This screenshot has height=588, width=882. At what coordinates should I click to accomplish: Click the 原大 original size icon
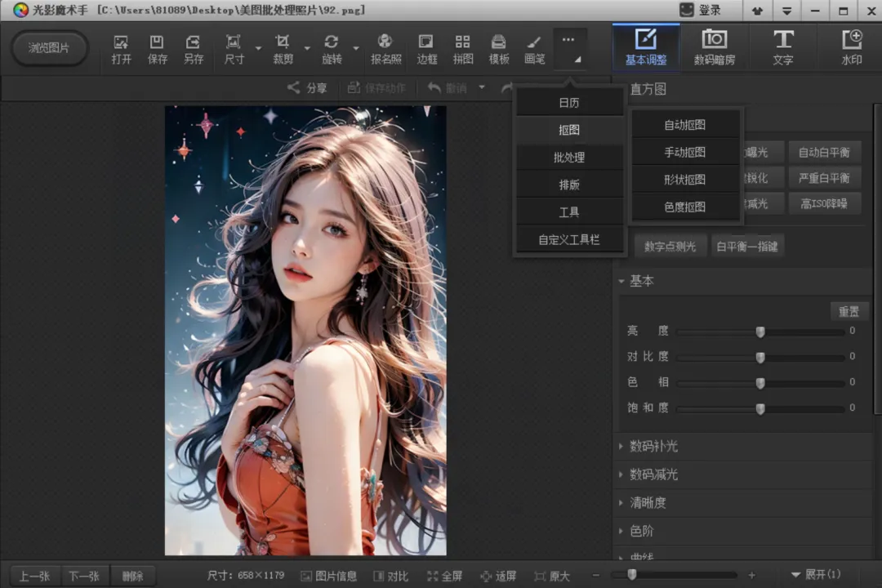(x=540, y=576)
